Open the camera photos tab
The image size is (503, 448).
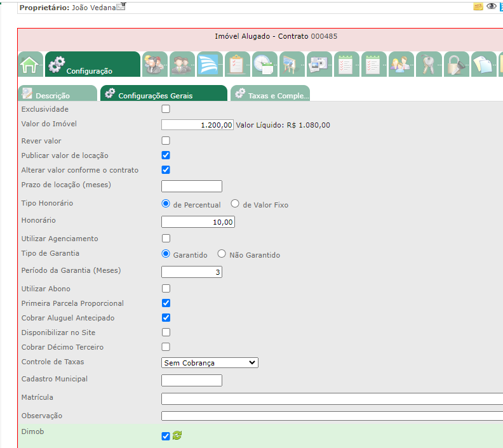tap(319, 64)
